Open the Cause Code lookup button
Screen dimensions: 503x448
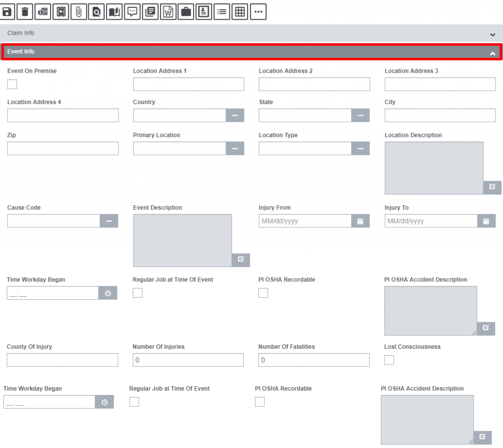(109, 221)
